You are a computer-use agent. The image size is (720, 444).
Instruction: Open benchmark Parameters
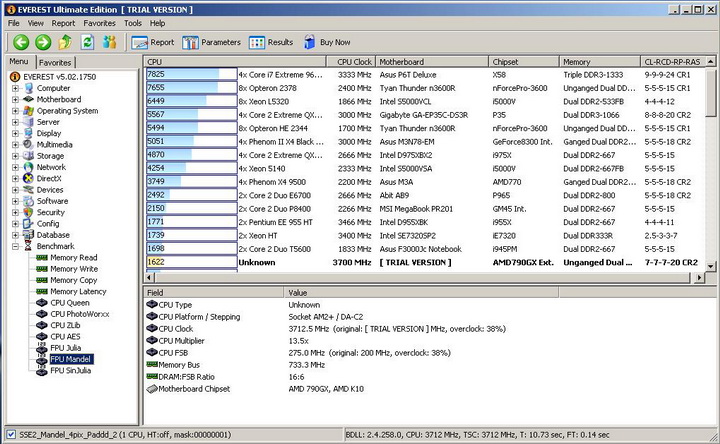click(212, 42)
